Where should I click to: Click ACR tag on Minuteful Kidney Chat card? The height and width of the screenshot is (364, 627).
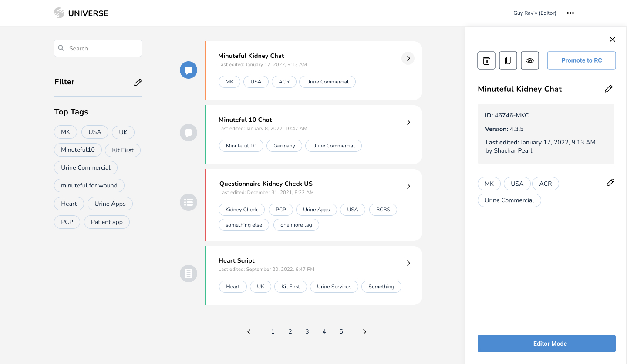[x=284, y=82]
